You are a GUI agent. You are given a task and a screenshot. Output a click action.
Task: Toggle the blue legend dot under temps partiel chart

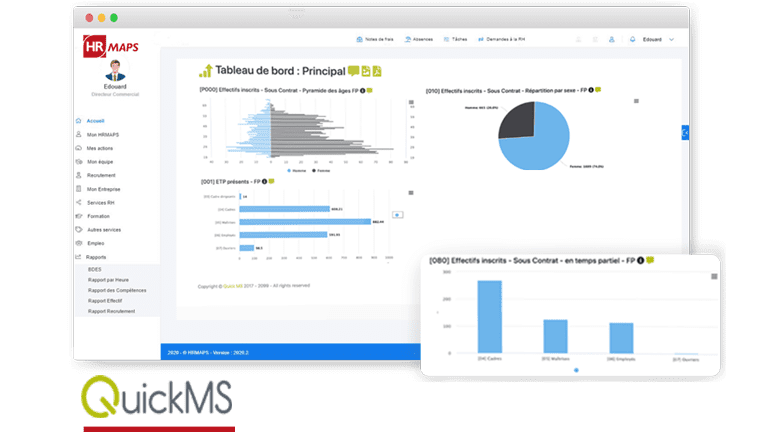[x=576, y=370]
